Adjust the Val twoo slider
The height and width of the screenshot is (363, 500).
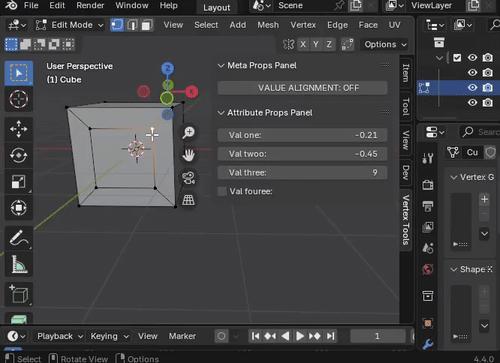tap(302, 154)
